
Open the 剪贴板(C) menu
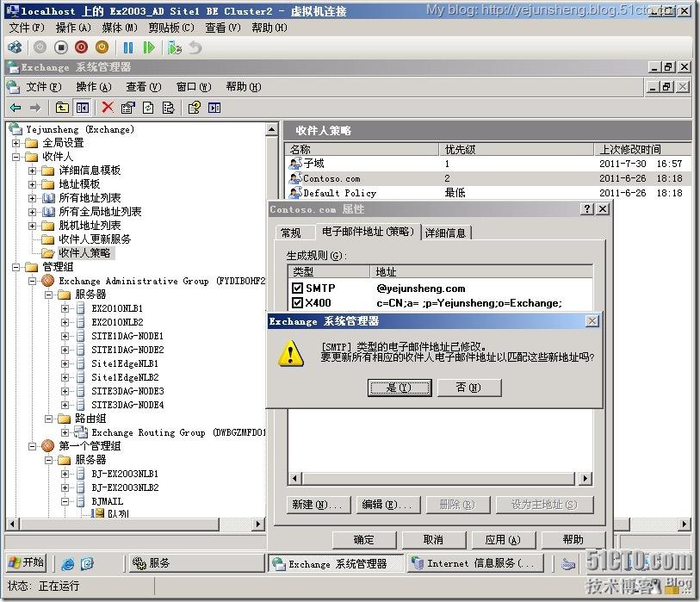171,28
